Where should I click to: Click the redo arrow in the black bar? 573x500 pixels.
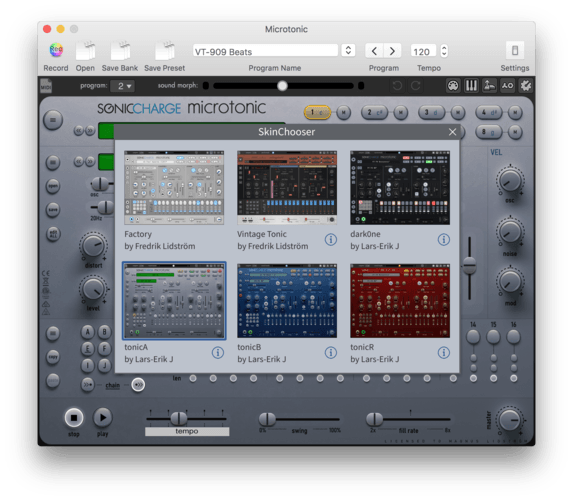[x=415, y=86]
